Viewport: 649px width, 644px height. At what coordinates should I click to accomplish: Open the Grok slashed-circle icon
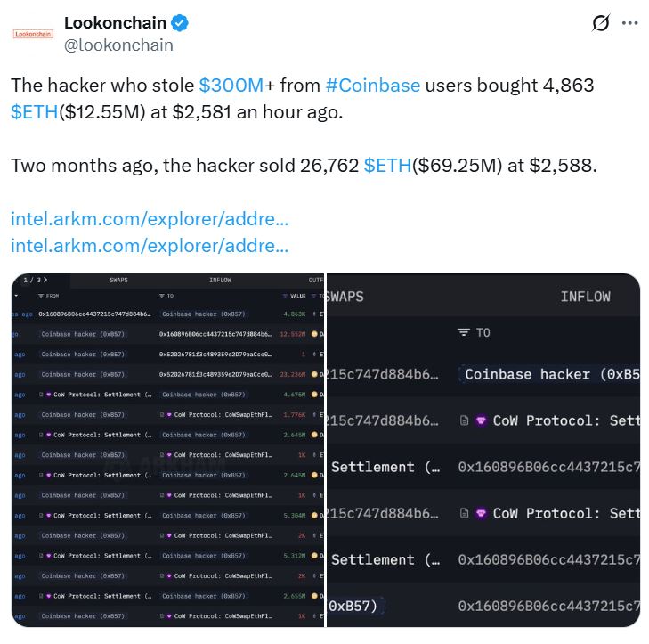[601, 24]
